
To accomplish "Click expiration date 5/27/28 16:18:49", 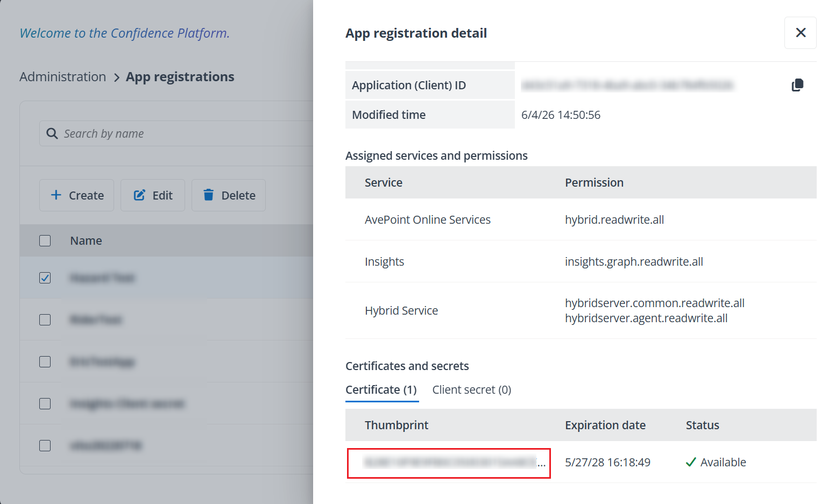I will (x=607, y=462).
